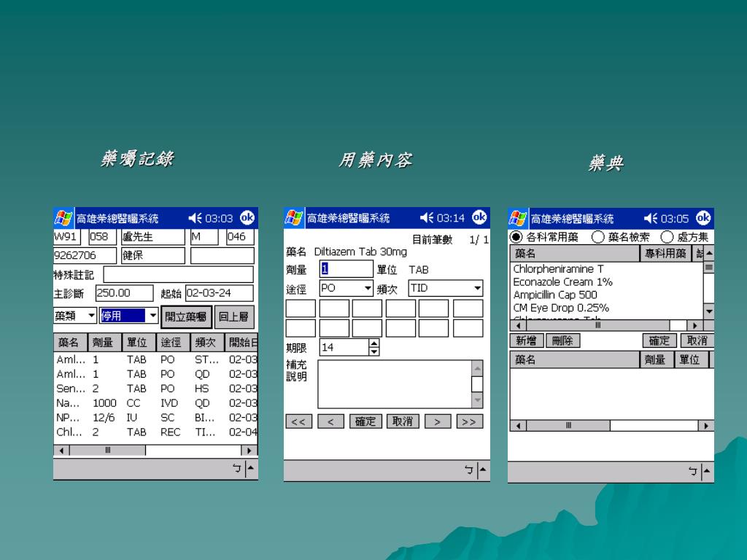Click 刪除 button in 藥典 window
Screen dimensions: 747x560
pos(562,341)
